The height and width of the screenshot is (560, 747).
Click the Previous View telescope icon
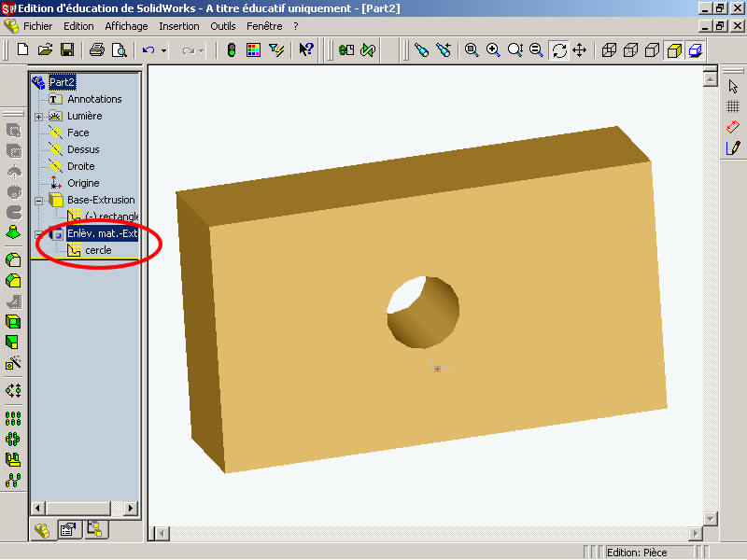(444, 49)
